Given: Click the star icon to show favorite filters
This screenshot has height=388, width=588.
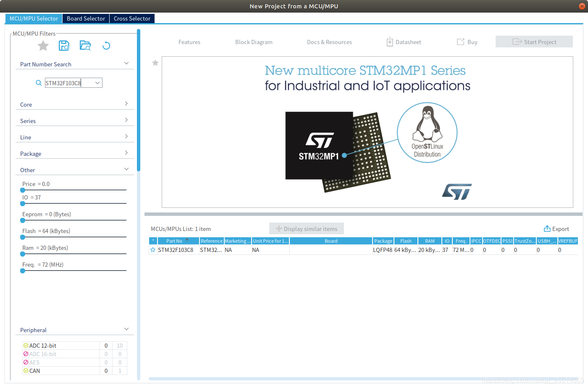Looking at the screenshot, I should pyautogui.click(x=43, y=46).
